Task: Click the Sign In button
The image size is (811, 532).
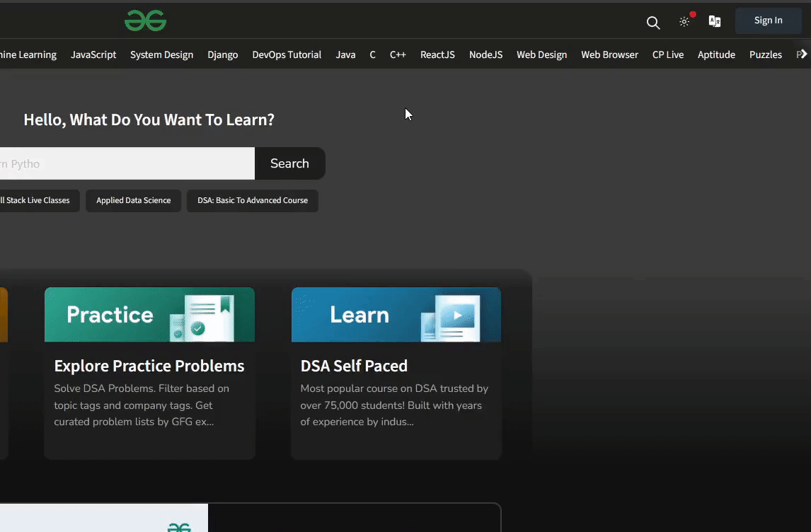Action: [x=768, y=21]
